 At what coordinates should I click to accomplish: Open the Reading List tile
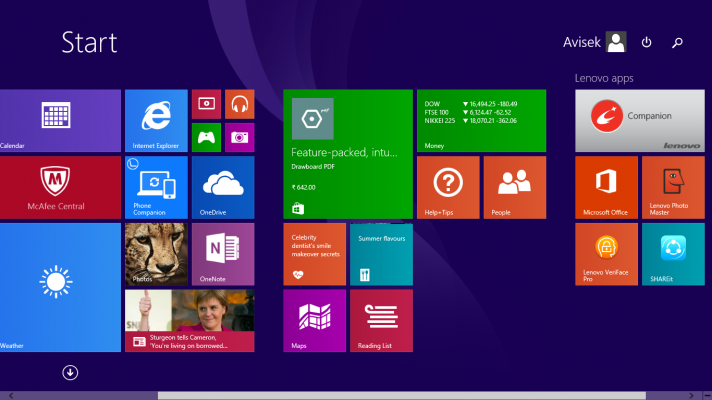click(381, 321)
